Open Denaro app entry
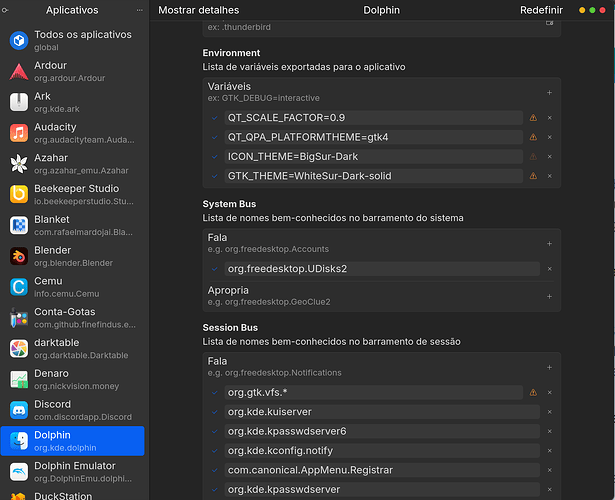Screen dimensions: 615x500 point(73,379)
